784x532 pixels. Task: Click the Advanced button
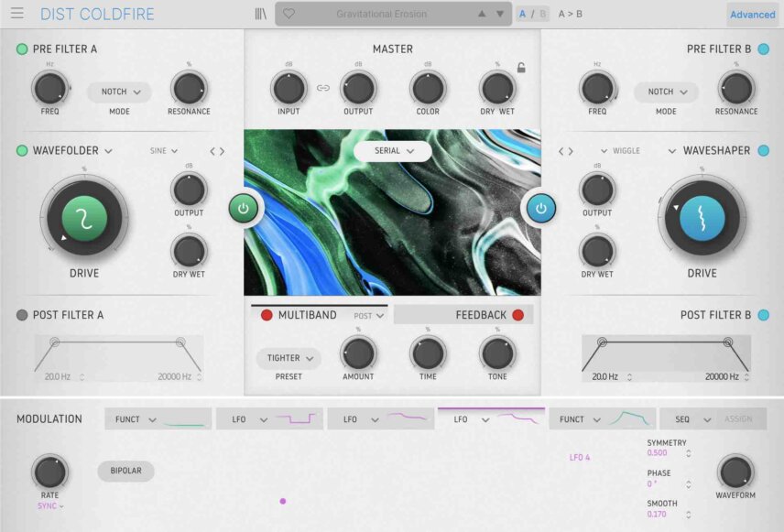[x=753, y=15]
